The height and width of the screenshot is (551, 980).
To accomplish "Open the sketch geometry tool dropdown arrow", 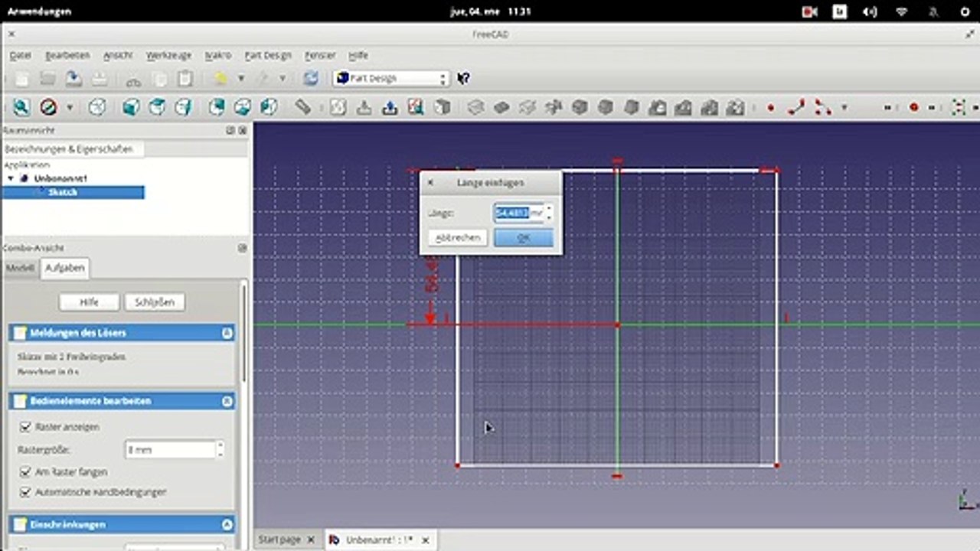I will tap(844, 108).
